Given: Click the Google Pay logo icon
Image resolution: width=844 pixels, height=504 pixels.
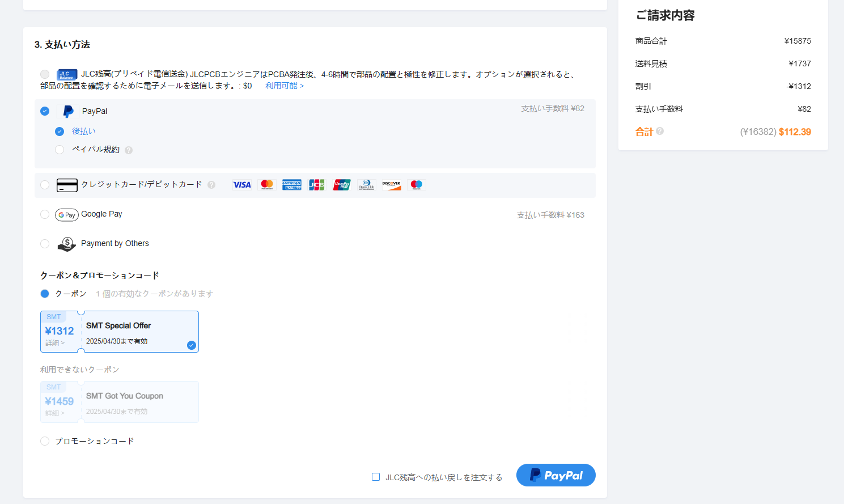Looking at the screenshot, I should point(67,215).
